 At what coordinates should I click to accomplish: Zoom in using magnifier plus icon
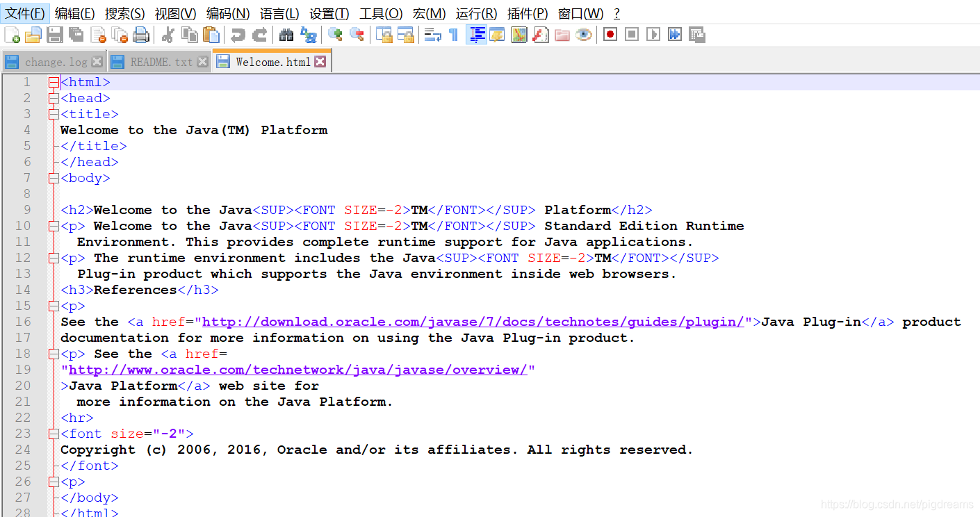(335, 34)
